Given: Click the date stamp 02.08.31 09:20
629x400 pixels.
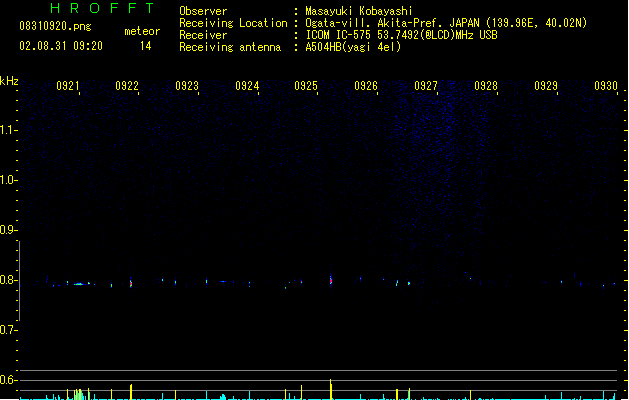Looking at the screenshot, I should click(61, 46).
